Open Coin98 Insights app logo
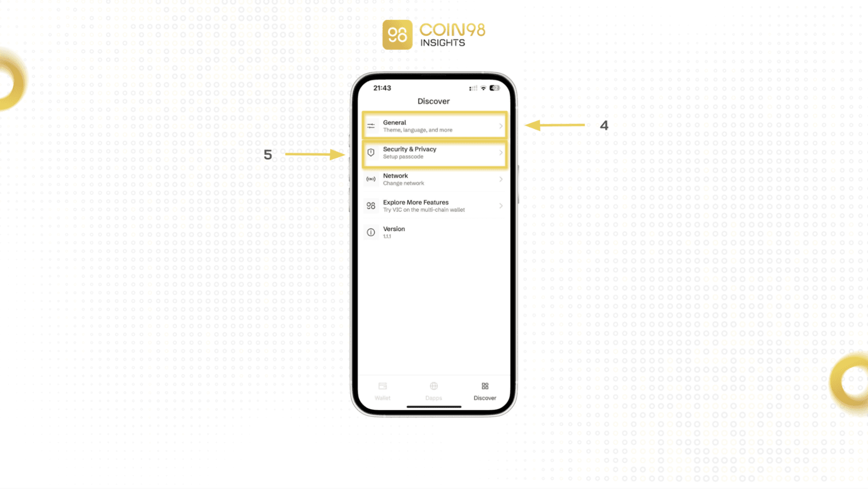This screenshot has height=489, width=868. (x=397, y=34)
